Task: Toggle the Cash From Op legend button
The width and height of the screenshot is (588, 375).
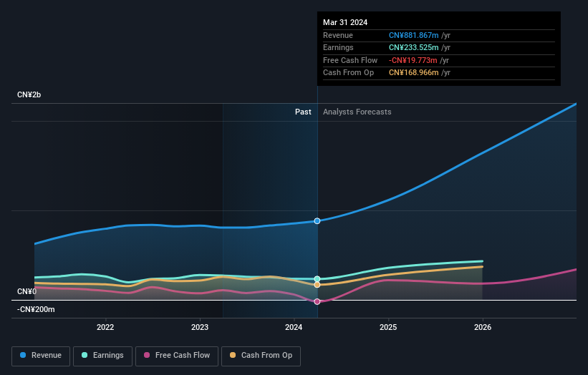Action: [261, 356]
